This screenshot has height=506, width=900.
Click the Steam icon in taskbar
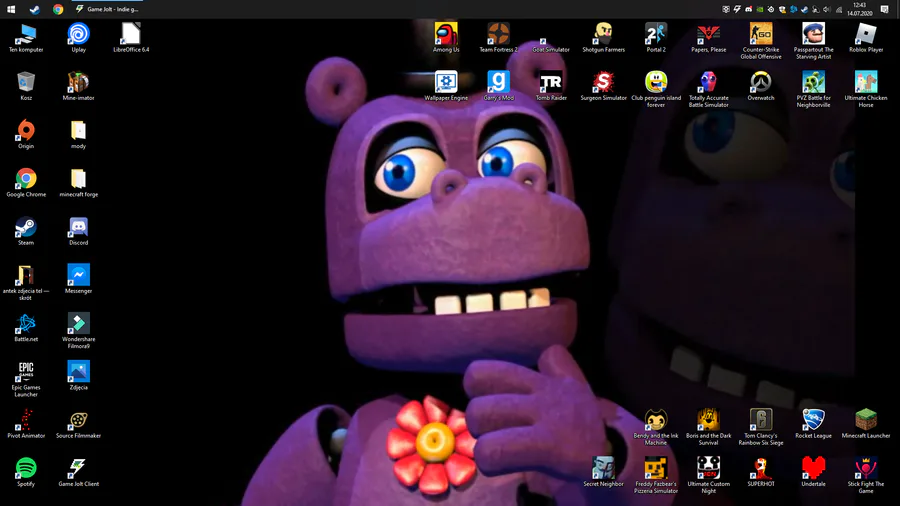34,9
